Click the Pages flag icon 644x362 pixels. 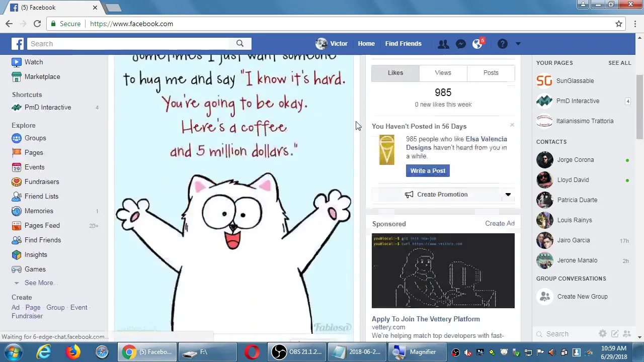coord(17,152)
